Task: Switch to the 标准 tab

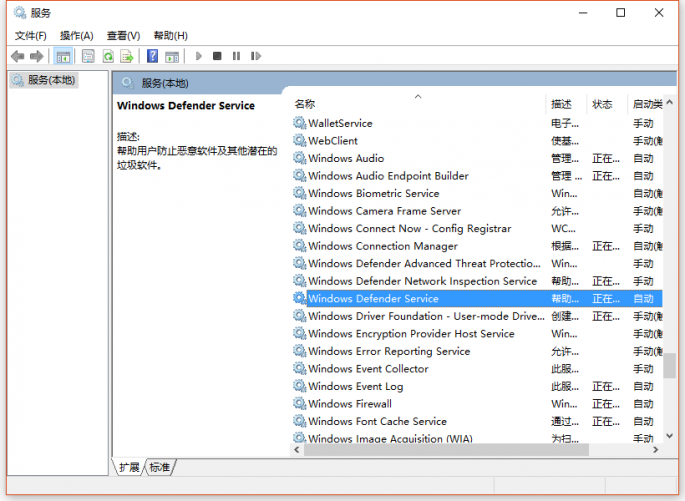Action: tap(159, 467)
